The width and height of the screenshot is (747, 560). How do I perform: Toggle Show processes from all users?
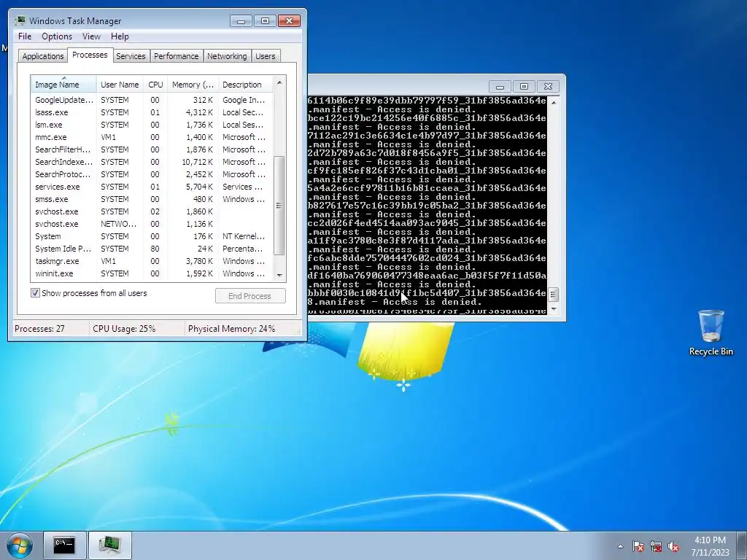coord(35,293)
